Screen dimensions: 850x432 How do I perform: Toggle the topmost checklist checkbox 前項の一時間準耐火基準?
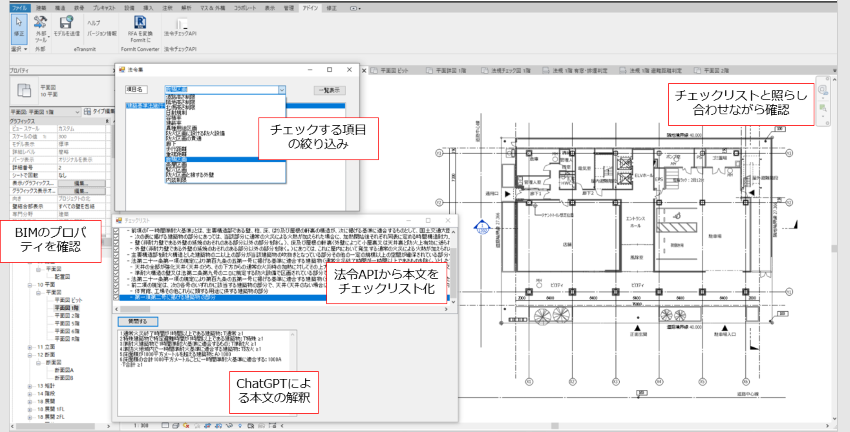coord(116,230)
